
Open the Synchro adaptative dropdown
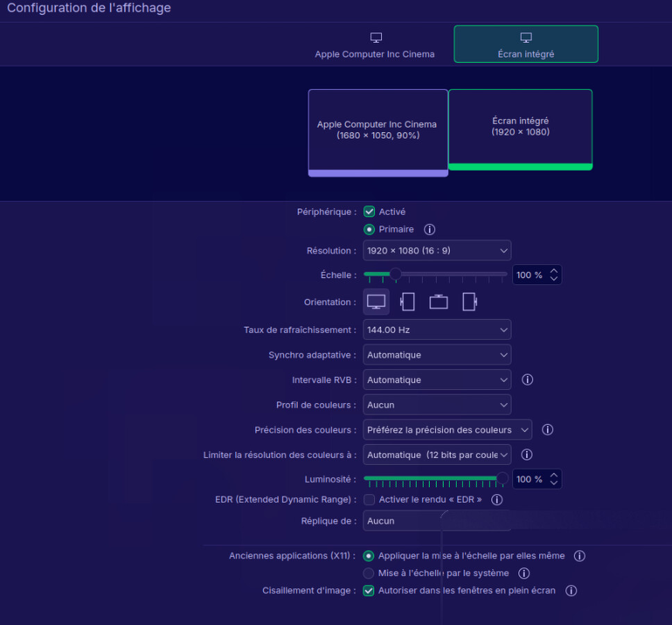437,355
